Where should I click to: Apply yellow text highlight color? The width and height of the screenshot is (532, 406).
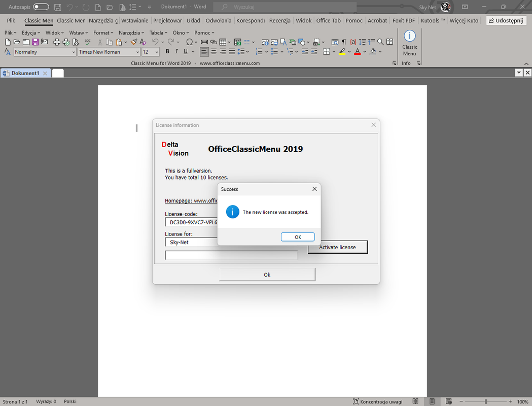pyautogui.click(x=342, y=52)
